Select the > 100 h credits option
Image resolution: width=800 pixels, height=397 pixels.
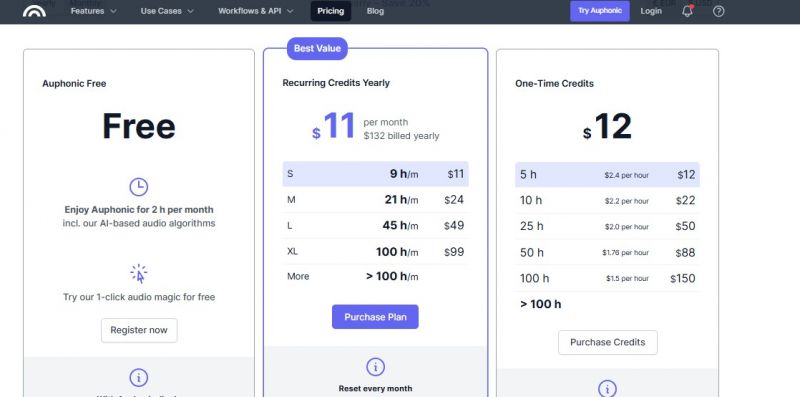click(608, 304)
